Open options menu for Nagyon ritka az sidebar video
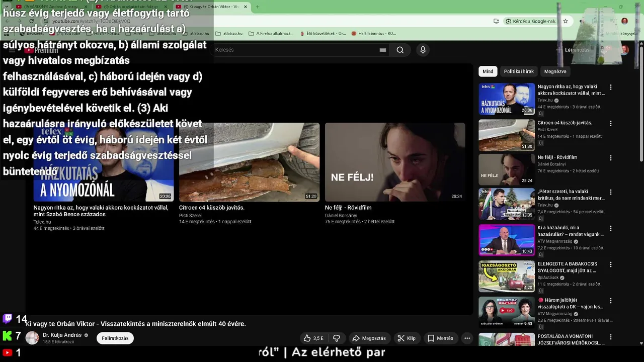Image resolution: width=644 pixels, height=362 pixels. pyautogui.click(x=611, y=87)
